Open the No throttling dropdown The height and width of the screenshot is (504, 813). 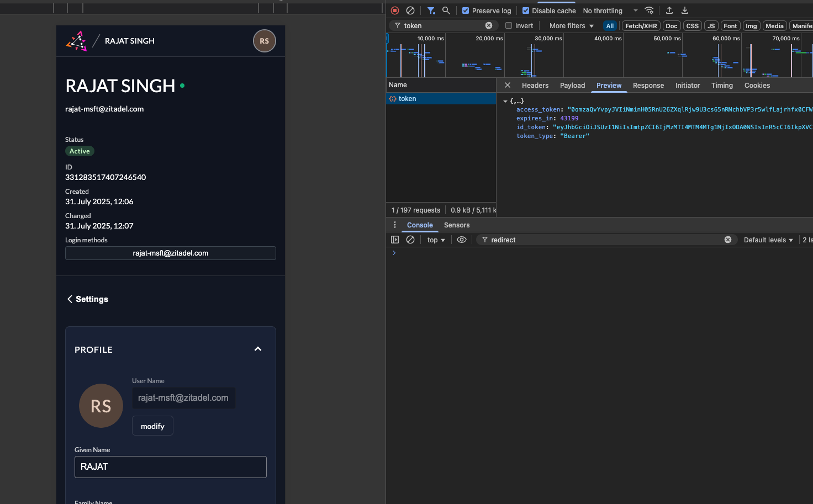pyautogui.click(x=610, y=10)
